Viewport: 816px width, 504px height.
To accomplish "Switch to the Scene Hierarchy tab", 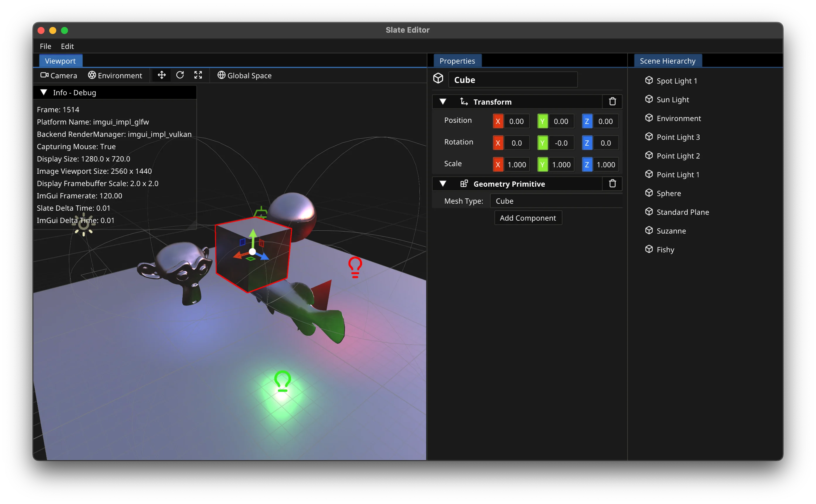I will 668,61.
